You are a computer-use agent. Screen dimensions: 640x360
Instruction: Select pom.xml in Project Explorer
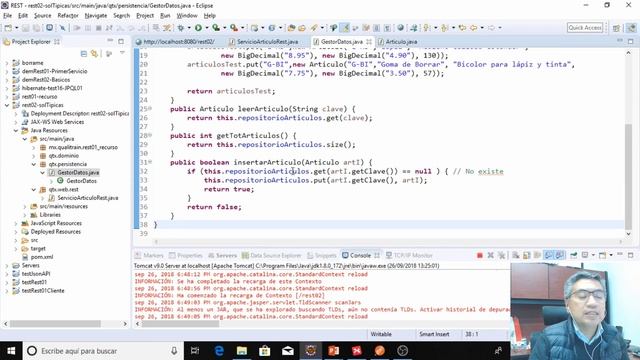click(42, 257)
